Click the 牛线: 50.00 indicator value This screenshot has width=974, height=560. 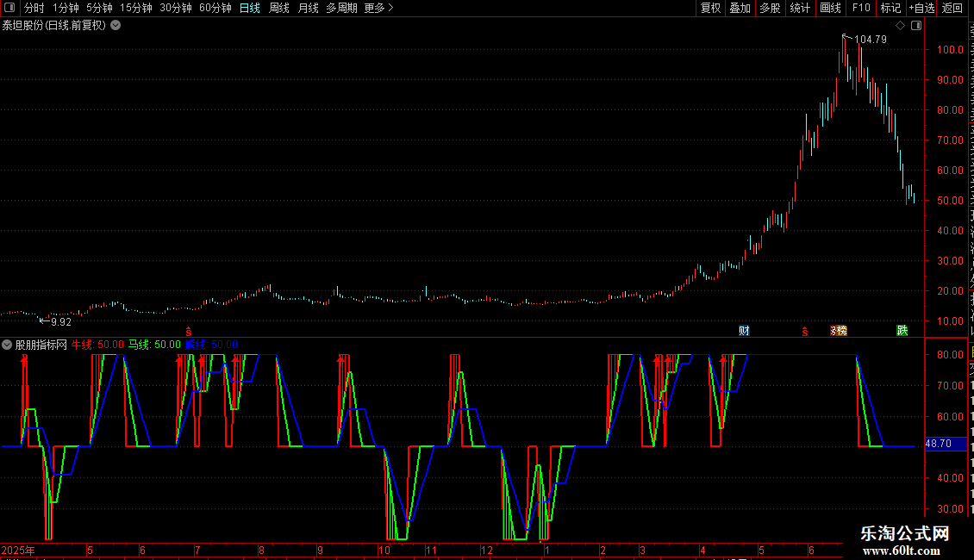[97, 345]
